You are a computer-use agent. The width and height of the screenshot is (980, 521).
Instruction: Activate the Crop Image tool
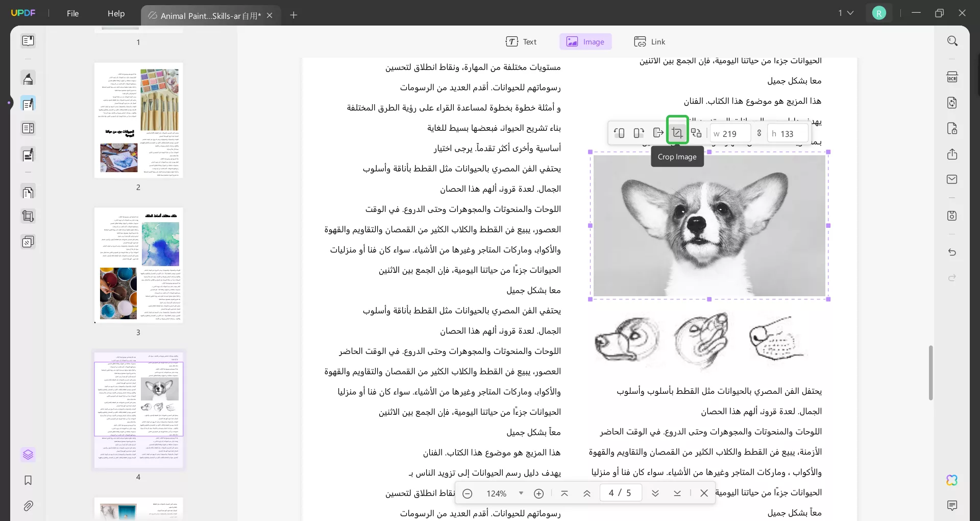pyautogui.click(x=677, y=132)
